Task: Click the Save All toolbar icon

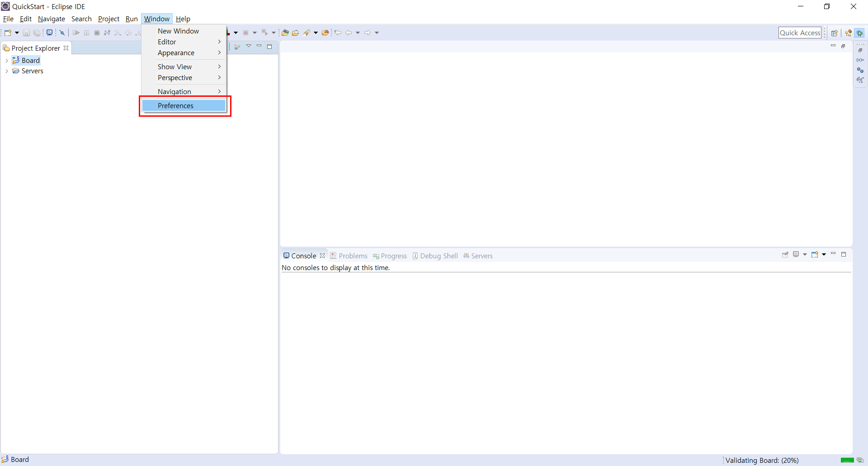Action: pyautogui.click(x=37, y=33)
